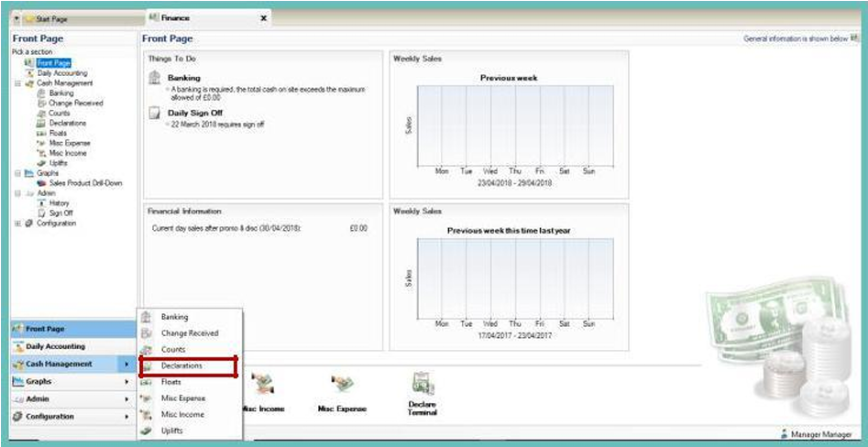Close the Finance tab
The image size is (868, 447).
coord(264,17)
